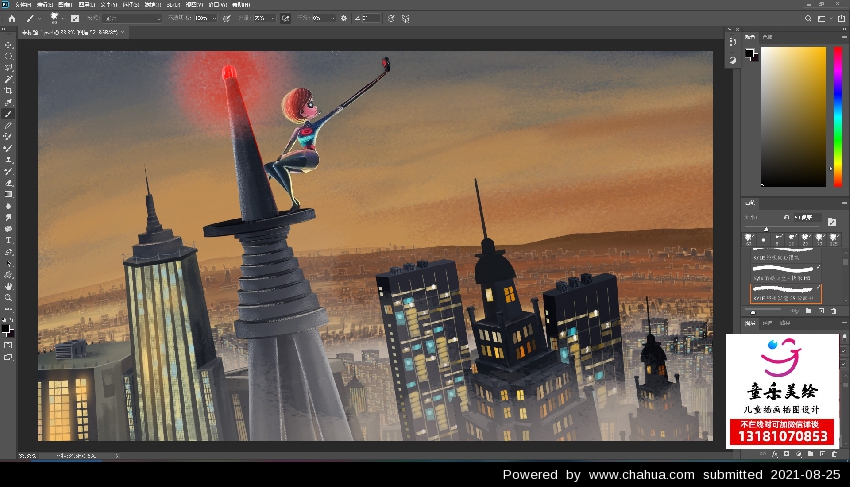Select the Type tool
The width and height of the screenshot is (850, 487).
point(8,240)
